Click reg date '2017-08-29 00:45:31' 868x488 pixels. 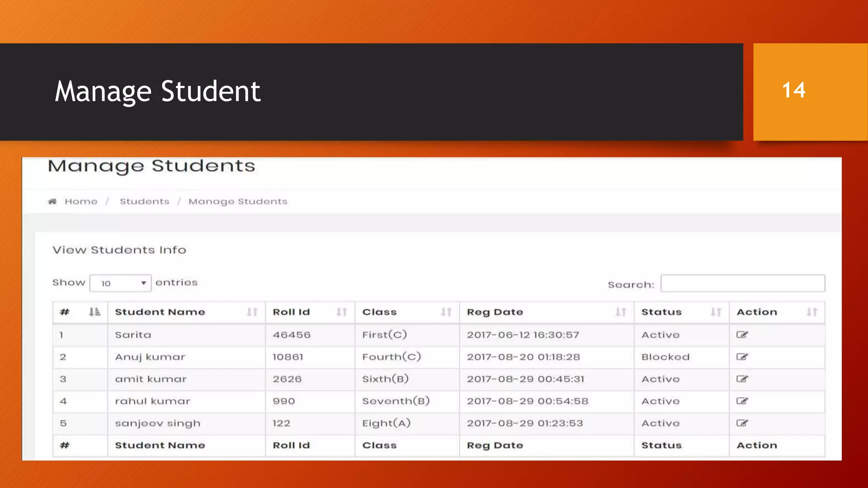click(x=526, y=379)
